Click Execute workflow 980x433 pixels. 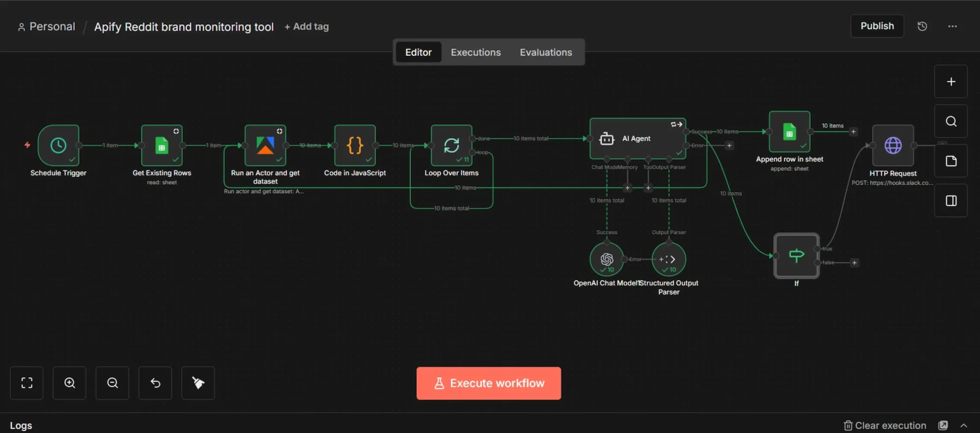(489, 383)
